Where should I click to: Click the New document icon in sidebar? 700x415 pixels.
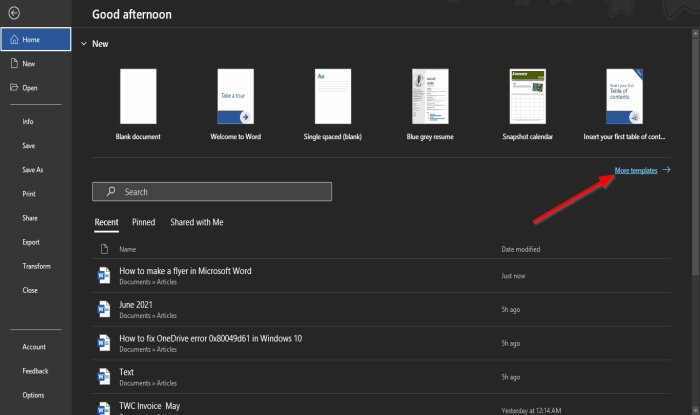13,63
